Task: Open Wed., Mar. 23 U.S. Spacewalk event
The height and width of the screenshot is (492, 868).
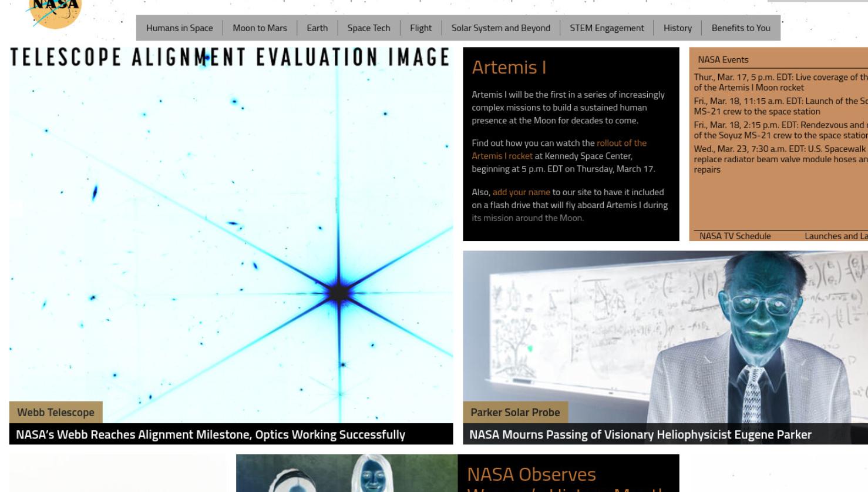Action: coord(780,159)
